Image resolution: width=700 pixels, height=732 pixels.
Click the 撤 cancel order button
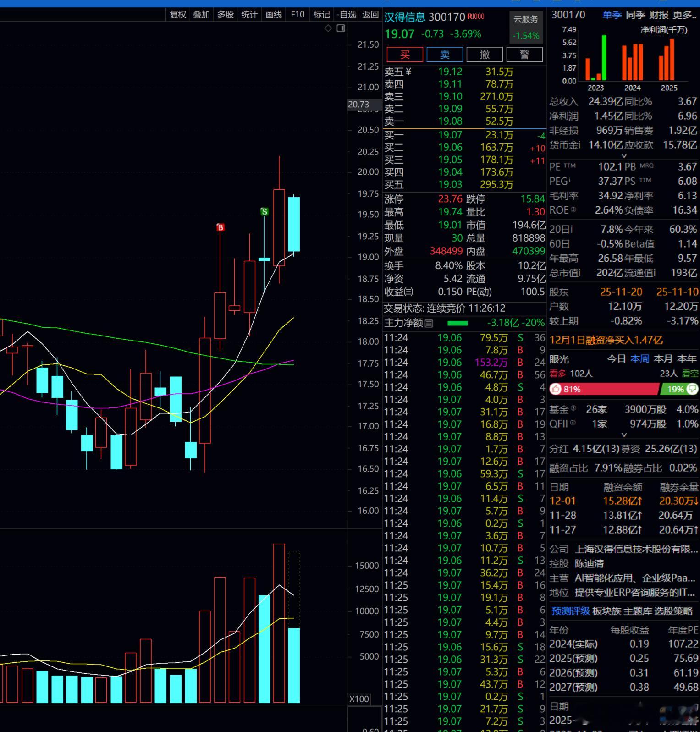tap(485, 55)
